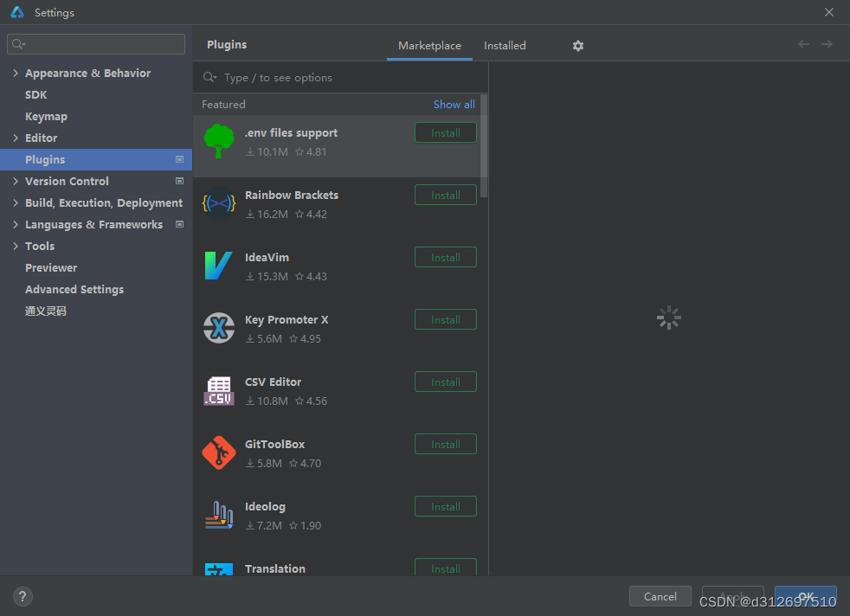Click the DevEco Studio logo in title bar

[x=17, y=12]
